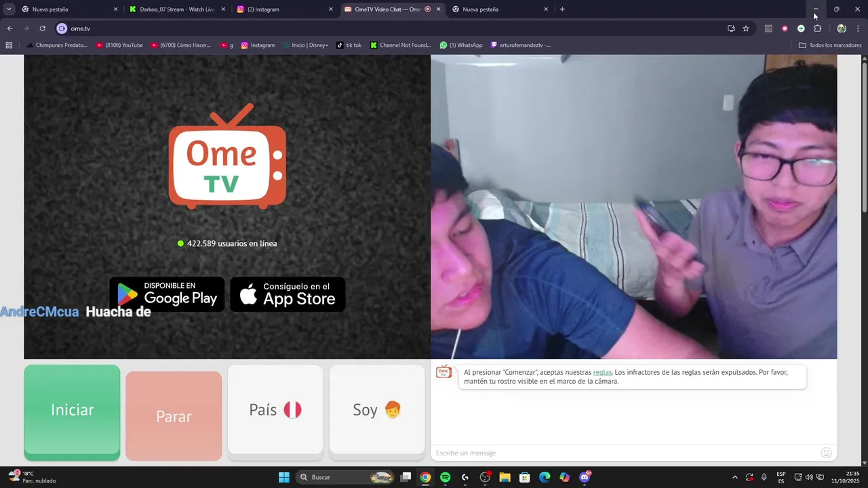Open the arturofernandeztv bookmark
Image resolution: width=868 pixels, height=488 pixels.
click(x=520, y=45)
